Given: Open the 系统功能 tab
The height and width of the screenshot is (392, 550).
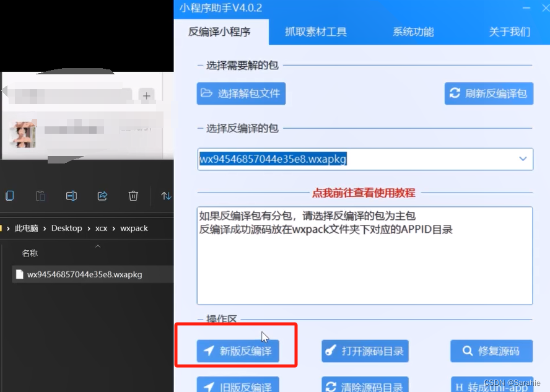Looking at the screenshot, I should (413, 32).
